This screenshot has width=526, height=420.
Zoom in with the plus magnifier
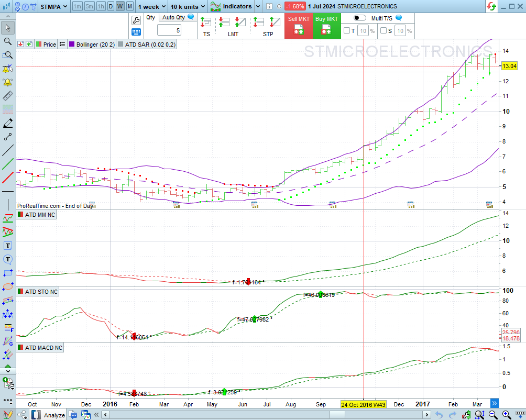507,415
